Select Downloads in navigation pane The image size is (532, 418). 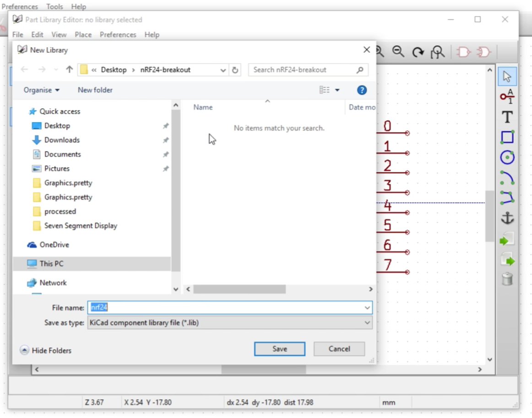point(62,140)
